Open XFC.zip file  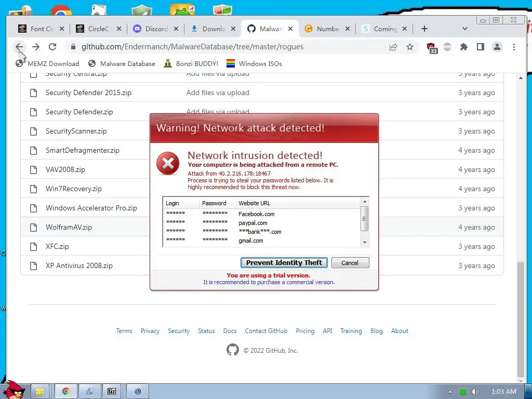click(x=57, y=247)
